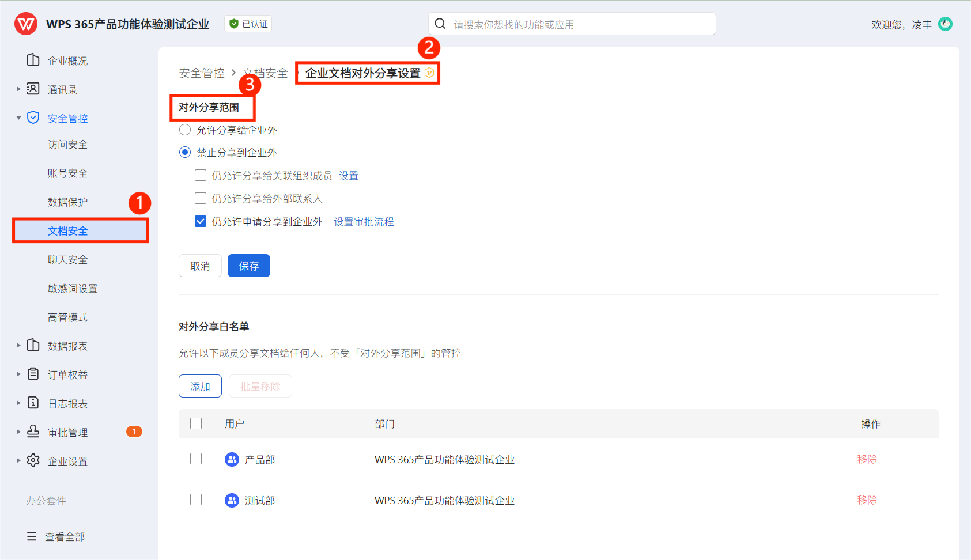Click the 数据报表 sidebar icon
971x560 pixels.
[33, 345]
